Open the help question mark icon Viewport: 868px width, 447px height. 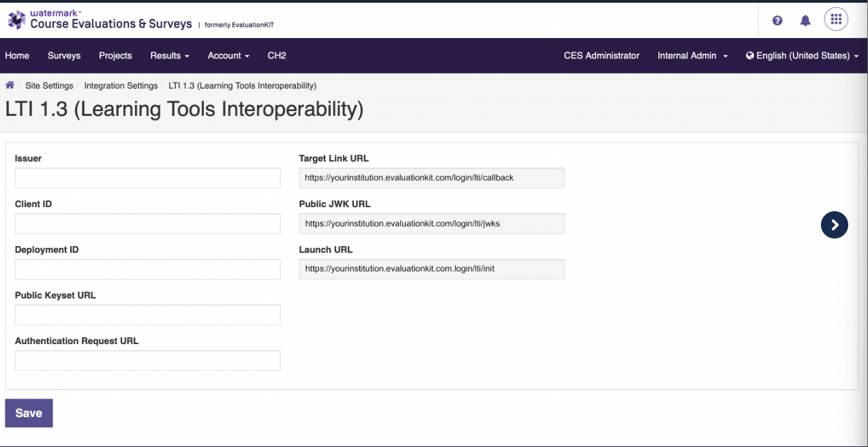tap(777, 20)
